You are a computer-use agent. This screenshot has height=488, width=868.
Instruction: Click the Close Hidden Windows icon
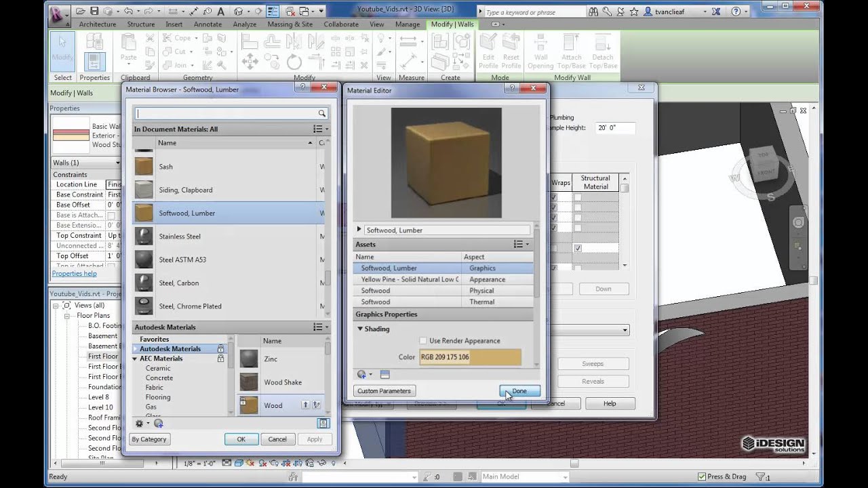coord(290,11)
